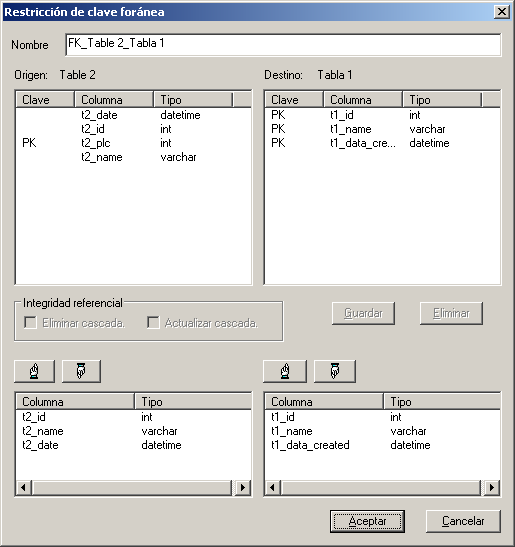Click left scroll arrow in destination column list

click(x=273, y=487)
